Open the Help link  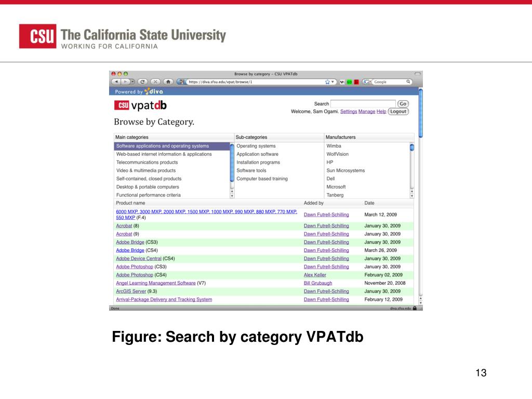381,112
